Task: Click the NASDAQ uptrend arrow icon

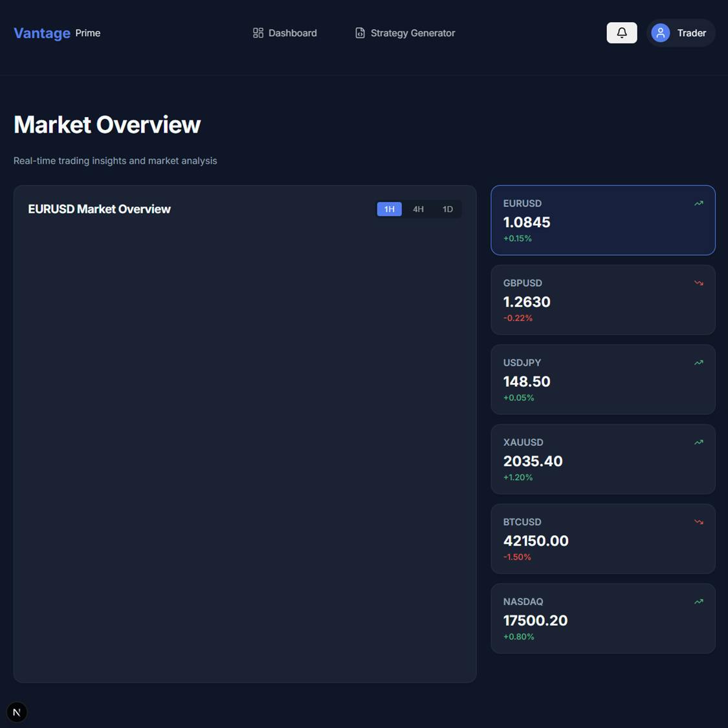Action: tap(698, 601)
